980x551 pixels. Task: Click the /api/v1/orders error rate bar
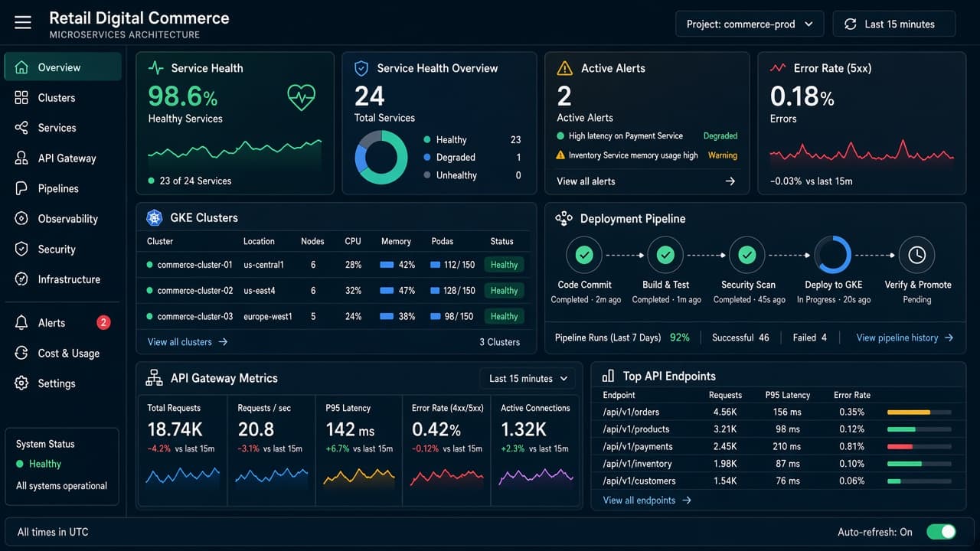(919, 412)
